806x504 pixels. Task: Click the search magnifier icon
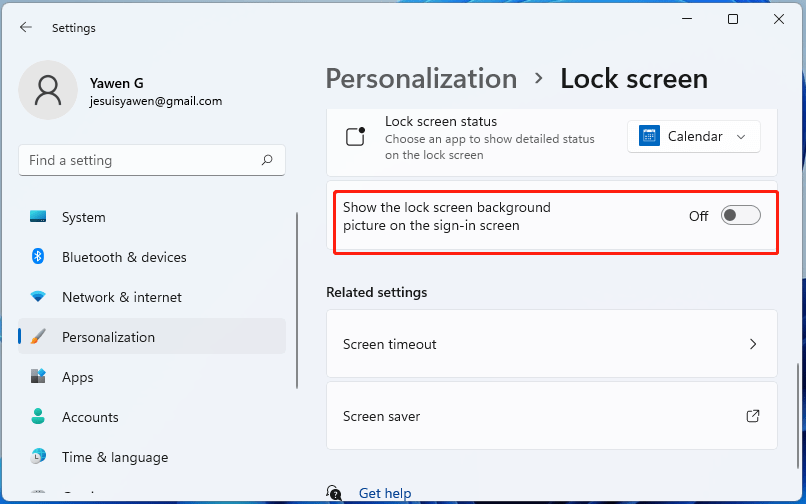coord(267,160)
